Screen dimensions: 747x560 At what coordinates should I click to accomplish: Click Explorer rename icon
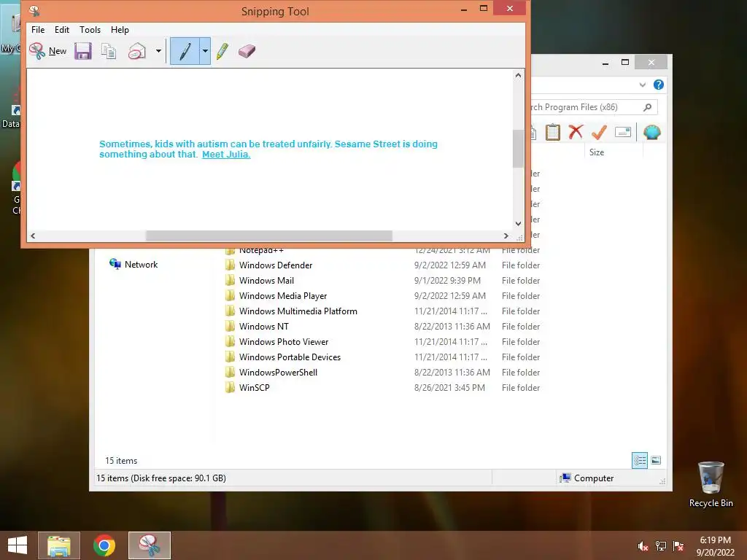click(623, 132)
